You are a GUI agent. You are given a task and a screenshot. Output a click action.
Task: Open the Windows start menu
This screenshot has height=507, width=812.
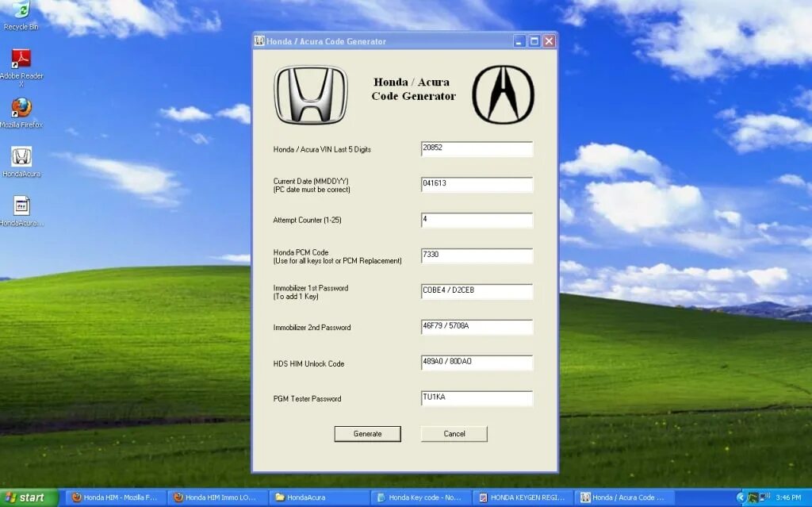tap(29, 497)
